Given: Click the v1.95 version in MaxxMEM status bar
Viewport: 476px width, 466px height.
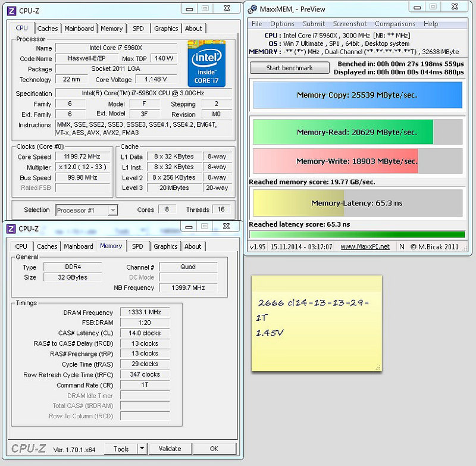Looking at the screenshot, I should click(x=258, y=246).
